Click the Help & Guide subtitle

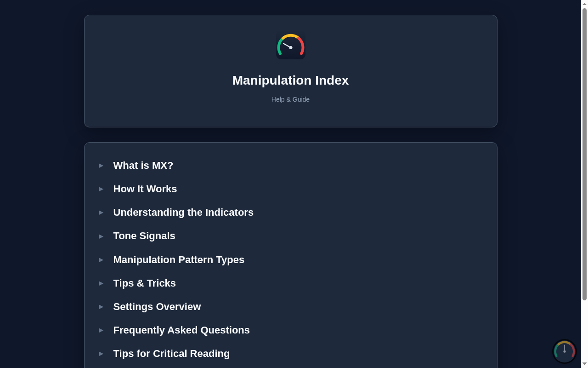pyautogui.click(x=290, y=99)
